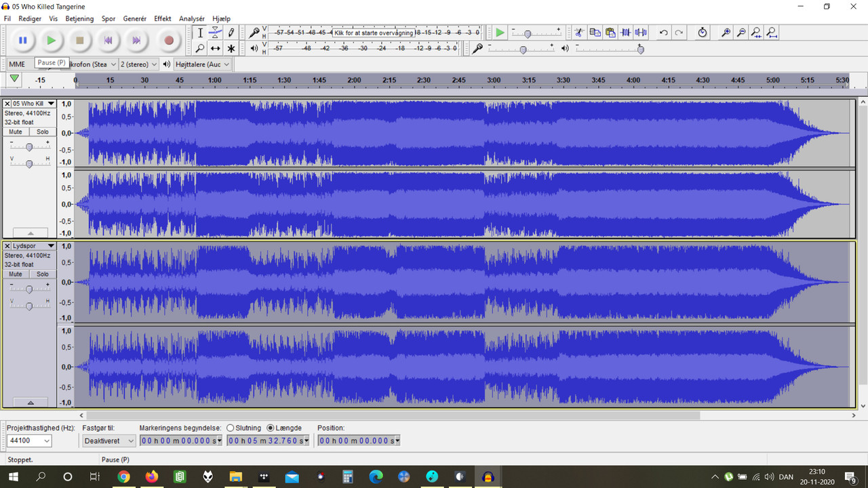Click the green timeline playhead arrow
868x488 pixels.
pos(14,79)
